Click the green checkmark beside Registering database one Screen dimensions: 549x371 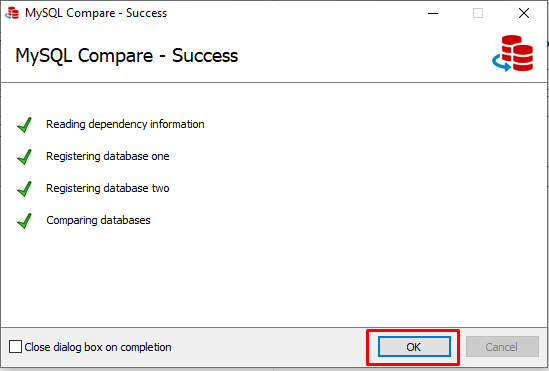(x=25, y=156)
